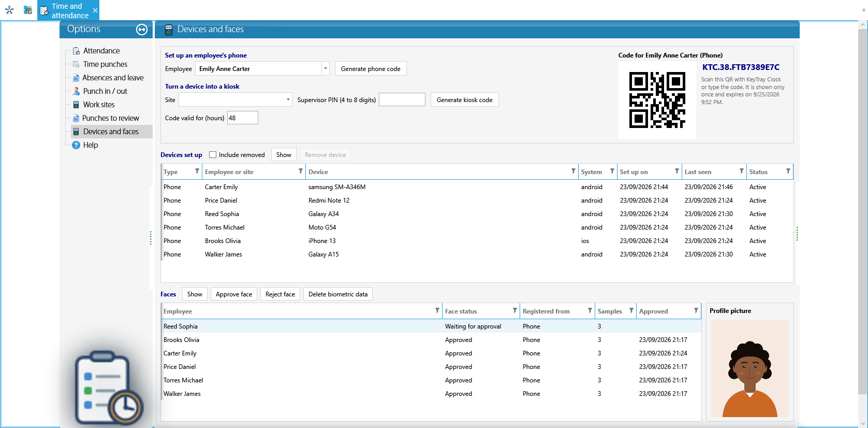The image size is (868, 428).
Task: Click the network hub icon in tab bar
Action: (x=9, y=10)
